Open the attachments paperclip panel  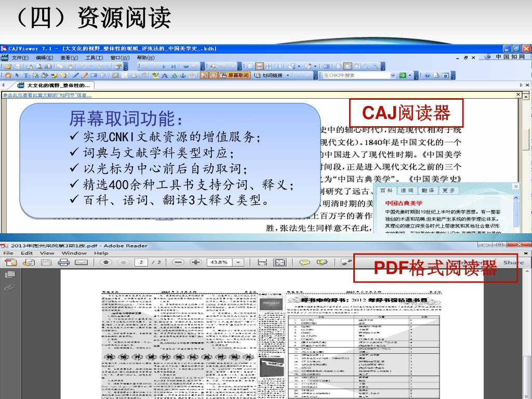(10, 288)
